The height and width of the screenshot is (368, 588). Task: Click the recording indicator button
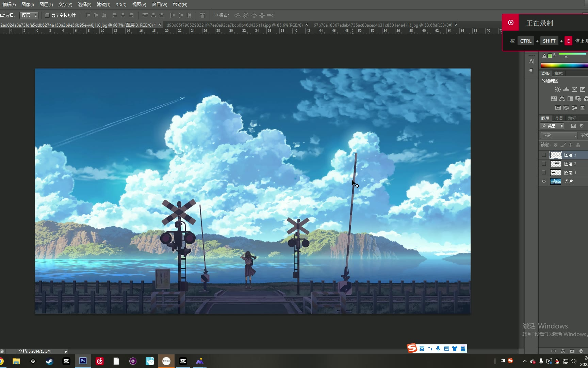tap(511, 22)
